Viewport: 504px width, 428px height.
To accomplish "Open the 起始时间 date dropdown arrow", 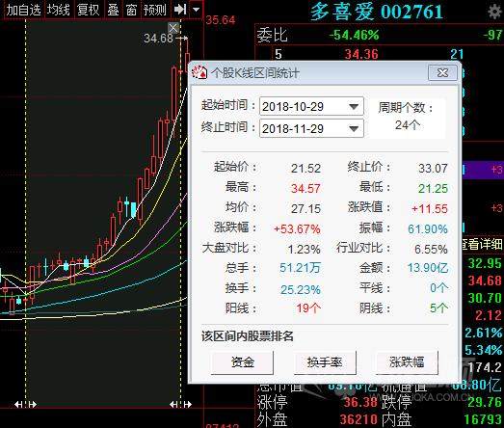I will (354, 106).
